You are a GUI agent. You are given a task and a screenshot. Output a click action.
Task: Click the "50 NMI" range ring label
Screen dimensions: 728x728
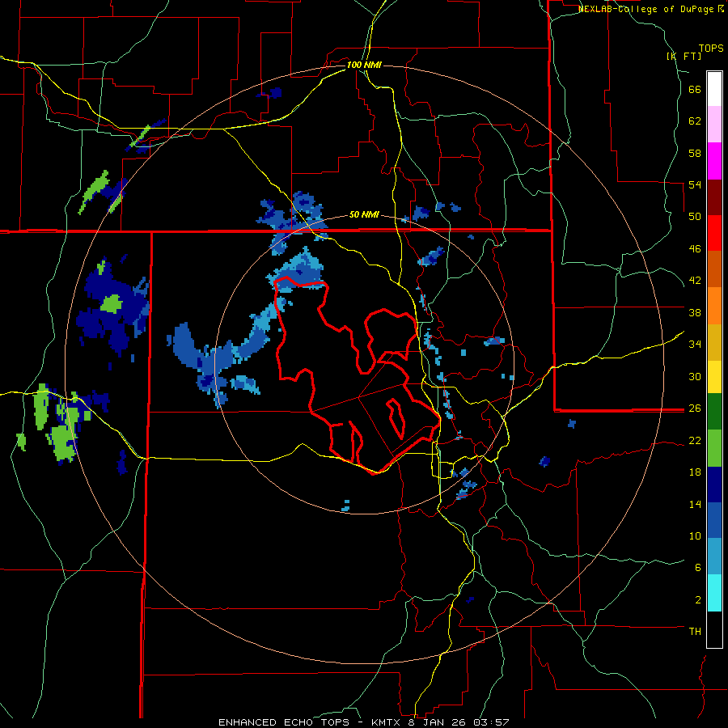coord(364,214)
